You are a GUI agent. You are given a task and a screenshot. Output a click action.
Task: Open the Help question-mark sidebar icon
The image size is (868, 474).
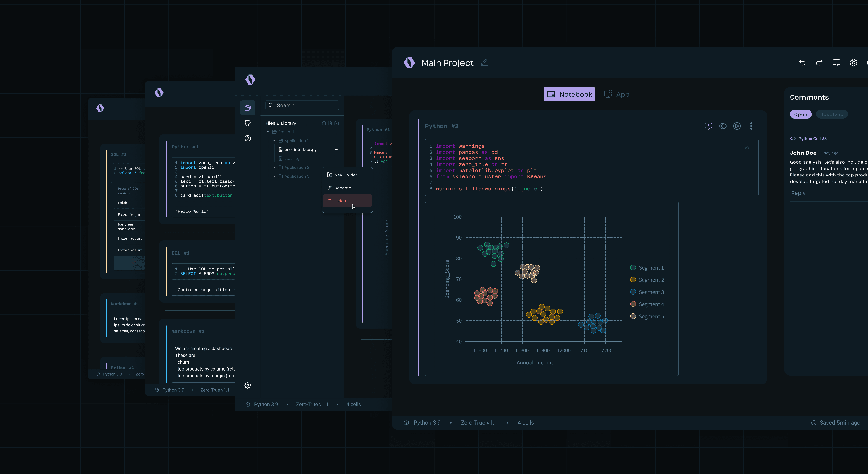pos(248,138)
